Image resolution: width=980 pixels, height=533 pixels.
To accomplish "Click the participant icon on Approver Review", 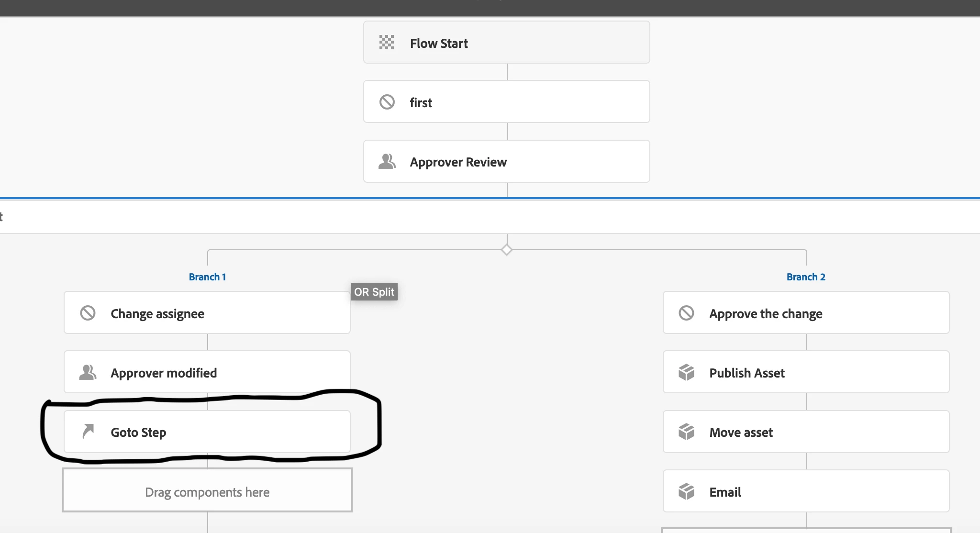I will click(x=387, y=162).
